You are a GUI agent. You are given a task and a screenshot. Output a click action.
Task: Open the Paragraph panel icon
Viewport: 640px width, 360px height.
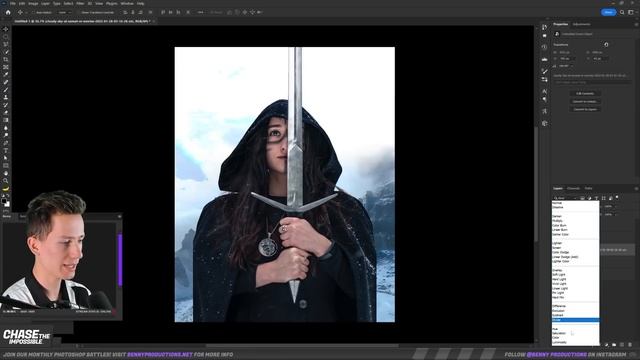544,99
